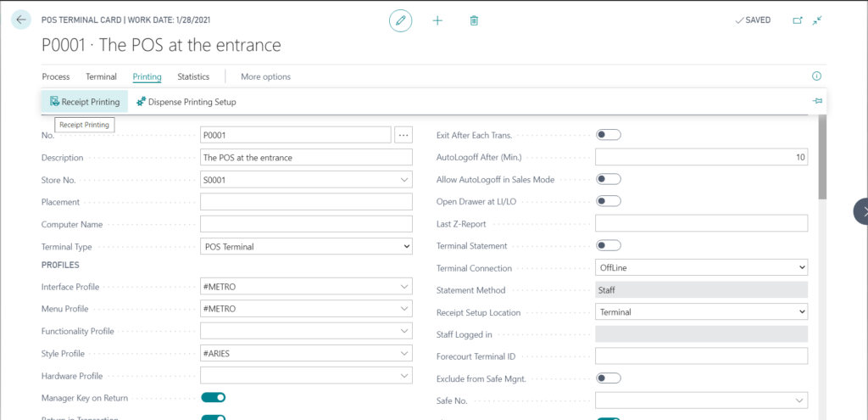Expand the Interface Profile dropdown
This screenshot has width=868, height=420.
tap(403, 287)
